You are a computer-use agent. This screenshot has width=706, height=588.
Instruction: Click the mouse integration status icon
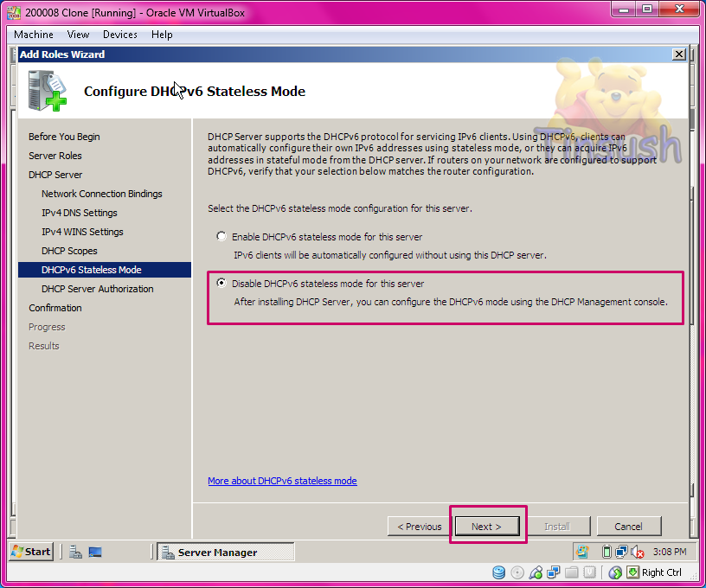click(x=615, y=572)
